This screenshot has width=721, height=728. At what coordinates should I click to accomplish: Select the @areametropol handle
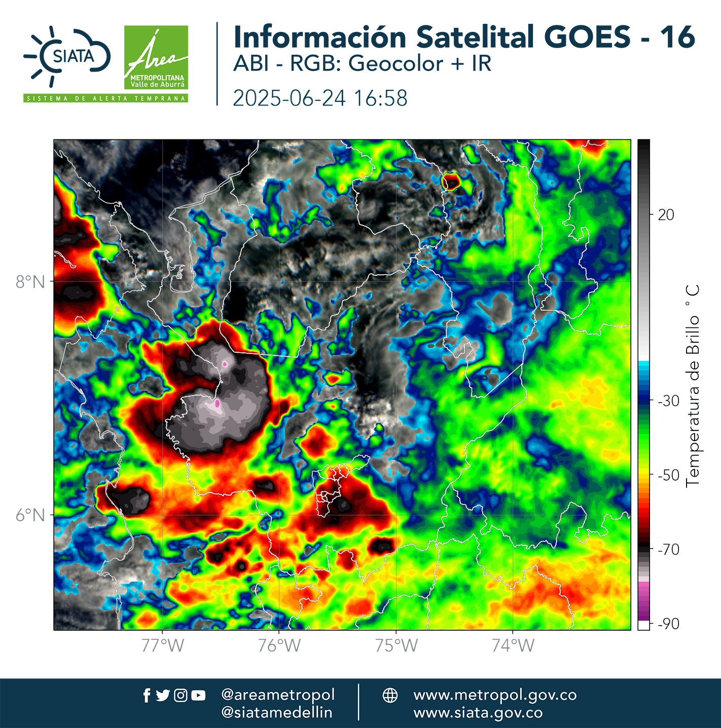[x=278, y=695]
